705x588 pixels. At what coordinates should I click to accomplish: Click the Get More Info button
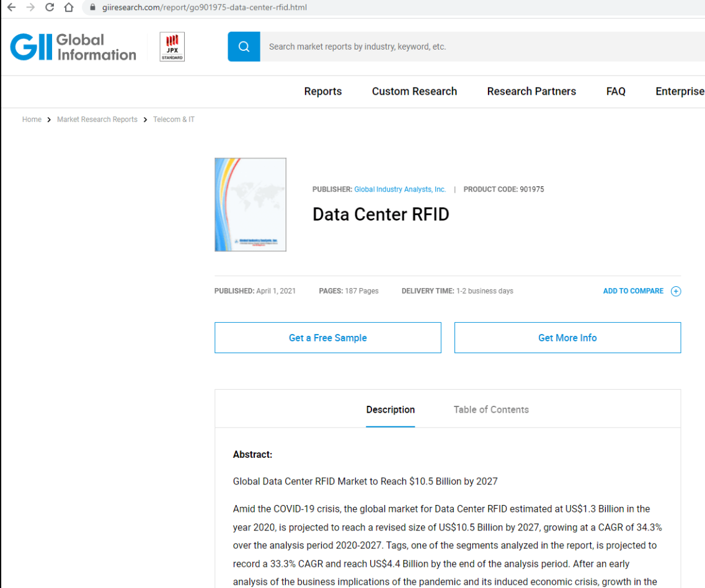pos(567,337)
